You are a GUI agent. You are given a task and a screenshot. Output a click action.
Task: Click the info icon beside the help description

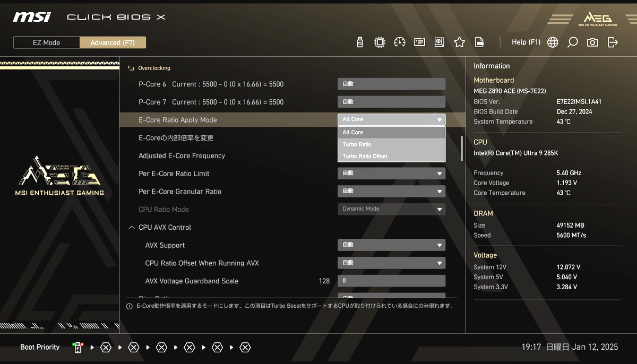[130, 306]
